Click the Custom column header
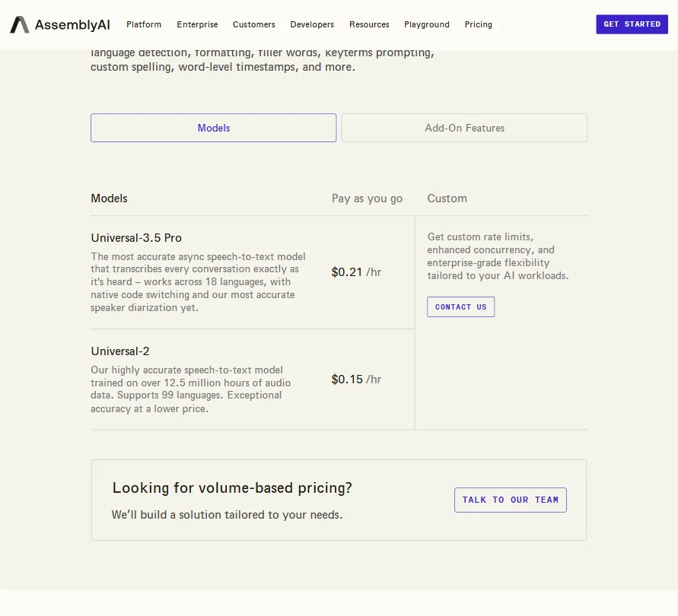This screenshot has width=678, height=616. coord(447,198)
